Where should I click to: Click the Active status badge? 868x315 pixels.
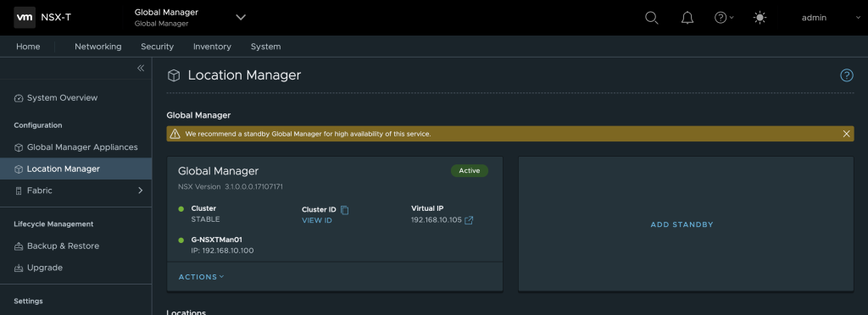(x=470, y=171)
